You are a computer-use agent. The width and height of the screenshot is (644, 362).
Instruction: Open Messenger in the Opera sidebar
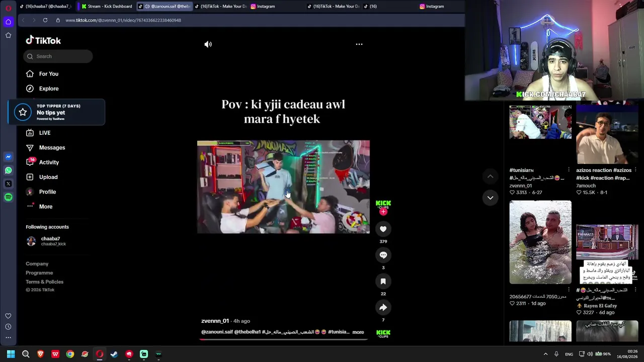8,157
